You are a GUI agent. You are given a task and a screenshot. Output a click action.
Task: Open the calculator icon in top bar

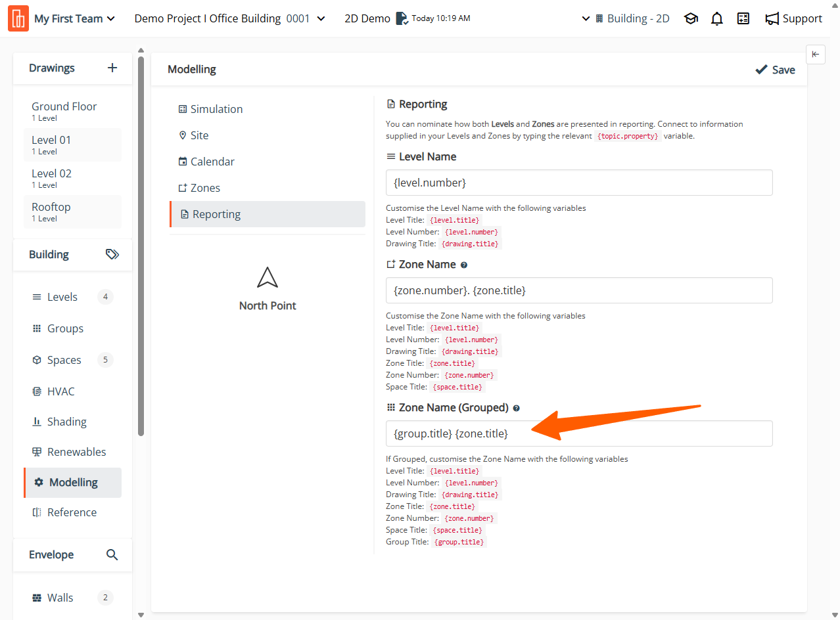tap(743, 19)
